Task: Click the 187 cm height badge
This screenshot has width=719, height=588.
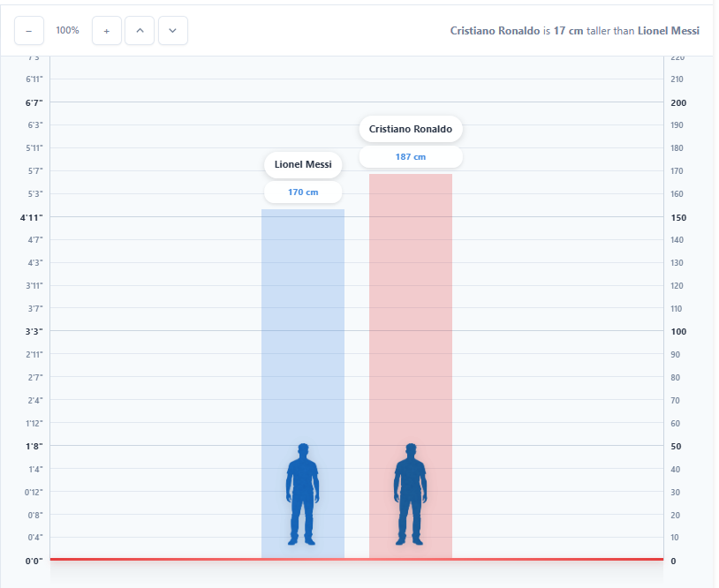Action: point(411,157)
